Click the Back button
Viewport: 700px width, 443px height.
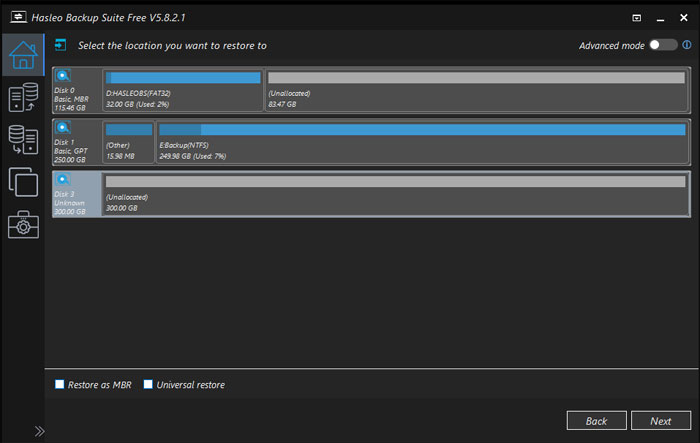pyautogui.click(x=596, y=421)
